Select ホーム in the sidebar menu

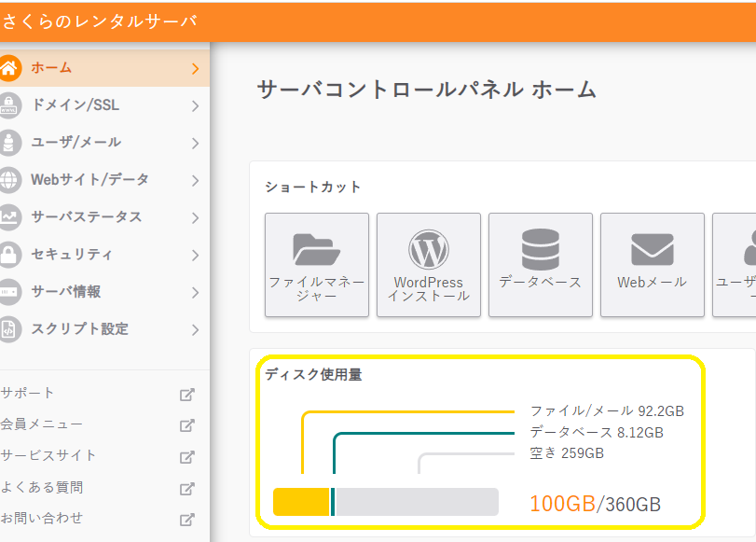coord(104,68)
